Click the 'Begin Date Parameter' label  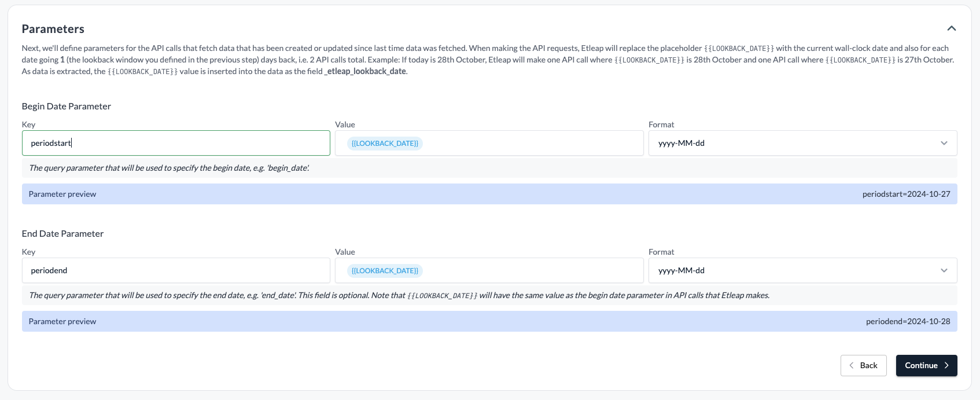click(x=67, y=106)
